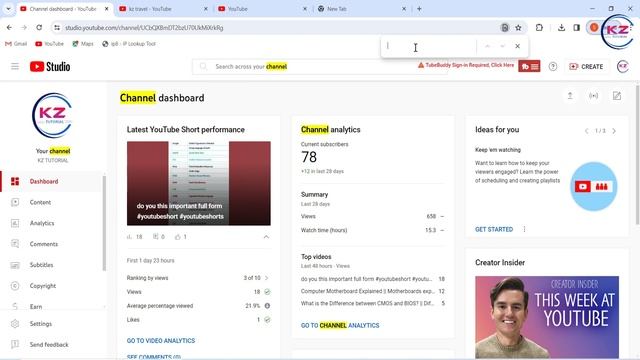Click the TubeBuddy Sign-in Required warning

466,65
